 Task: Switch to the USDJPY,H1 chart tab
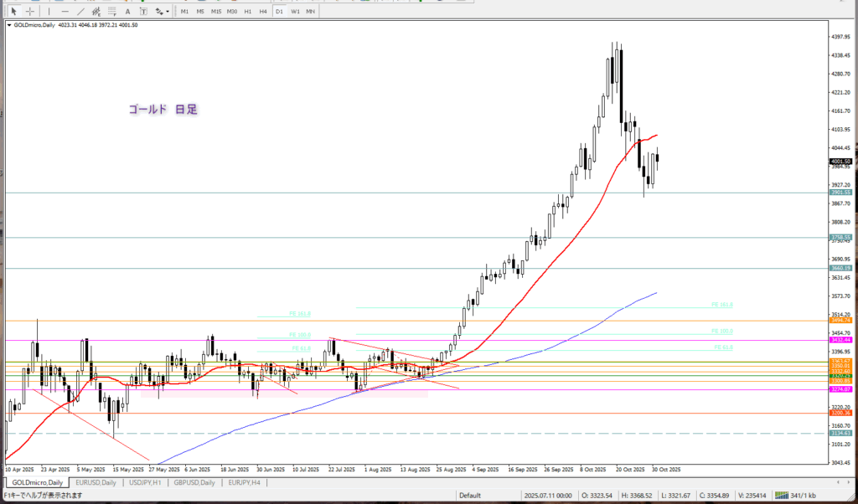146,483
